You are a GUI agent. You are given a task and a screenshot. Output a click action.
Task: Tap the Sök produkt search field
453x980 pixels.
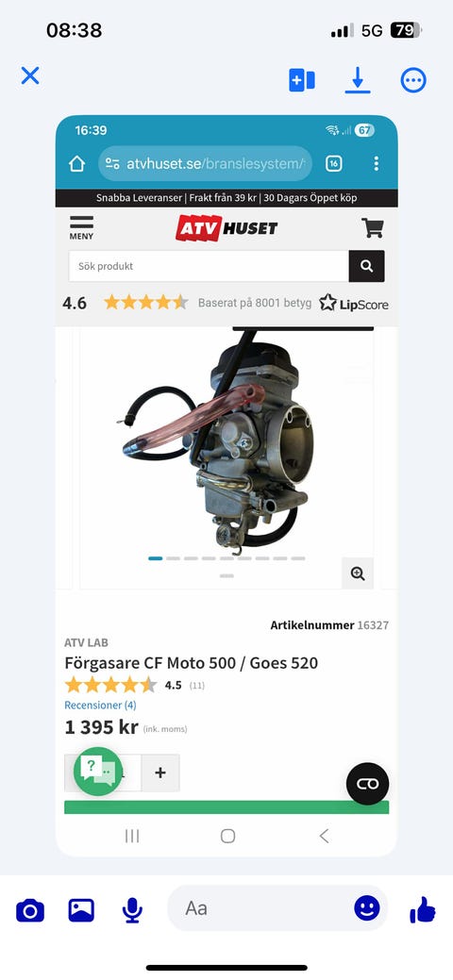pos(209,266)
